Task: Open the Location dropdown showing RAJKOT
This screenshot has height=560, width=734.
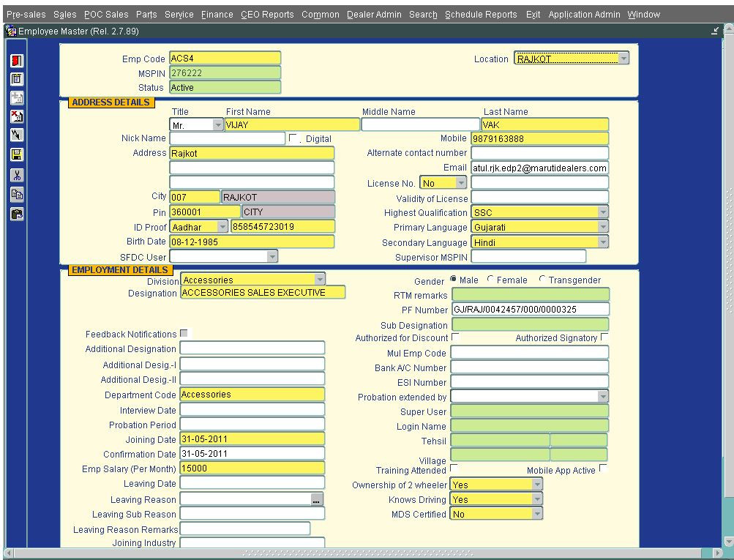Action: pyautogui.click(x=623, y=59)
